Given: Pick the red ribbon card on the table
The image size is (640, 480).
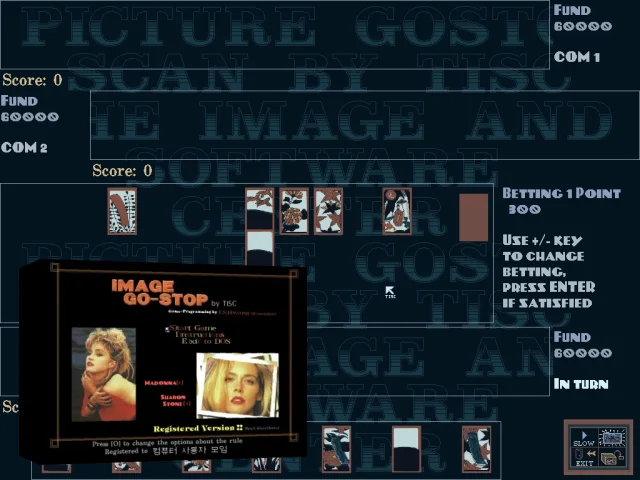Looking at the screenshot, I should coord(122,211).
